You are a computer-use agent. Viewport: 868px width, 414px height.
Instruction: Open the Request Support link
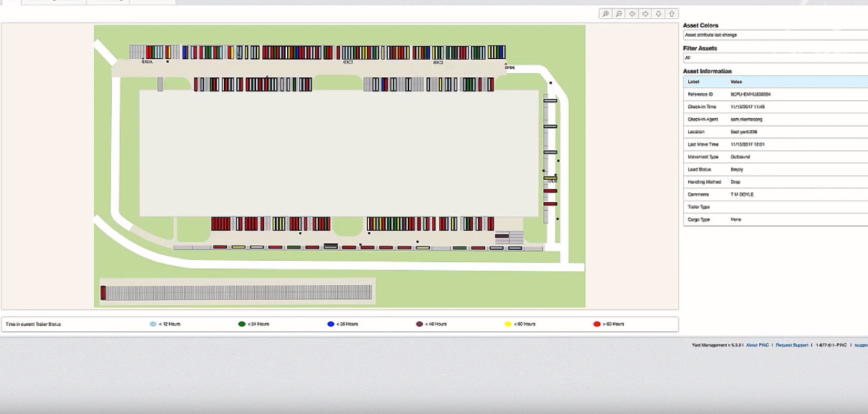[791, 345]
